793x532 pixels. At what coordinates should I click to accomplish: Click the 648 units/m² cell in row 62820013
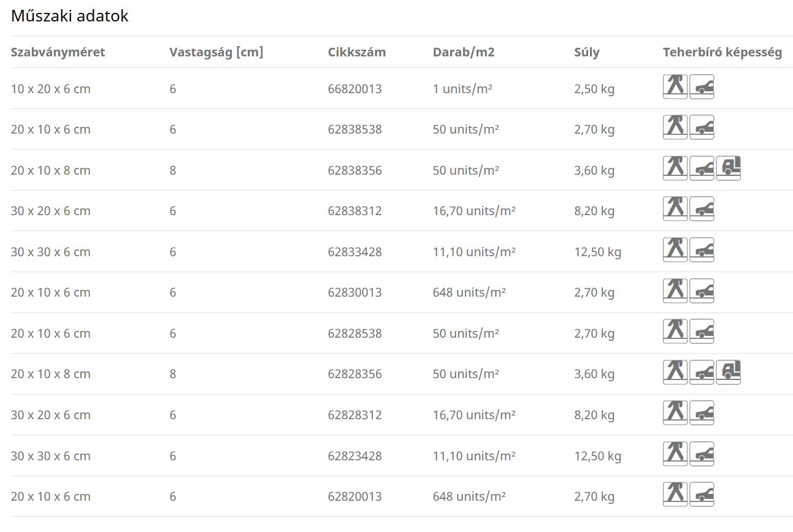point(469,496)
